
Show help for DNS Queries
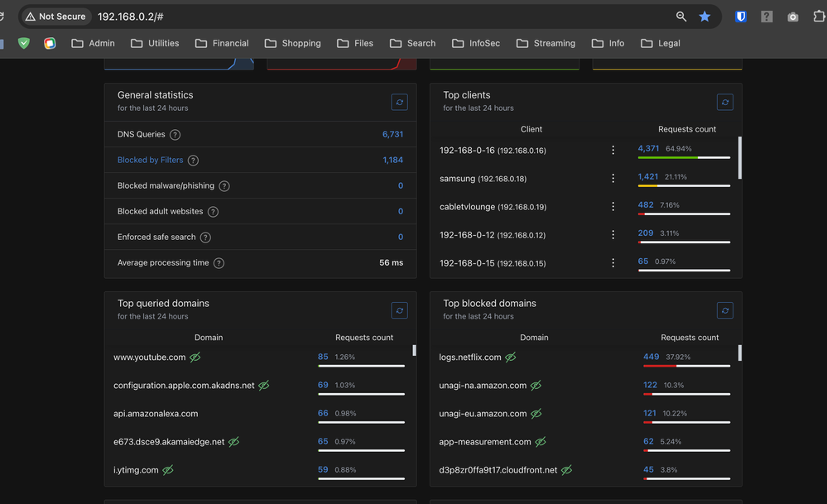(x=175, y=134)
